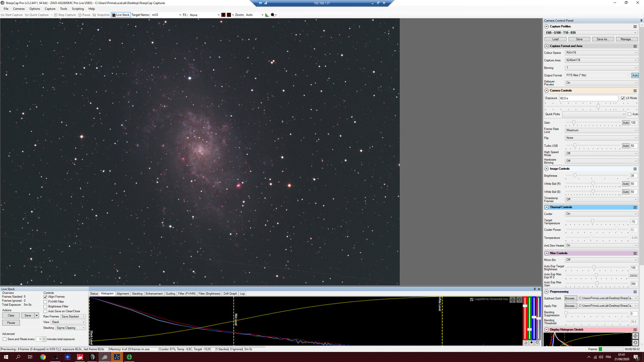644x362 pixels.
Task: Open the Scripting menu
Action: pyautogui.click(x=78, y=9)
